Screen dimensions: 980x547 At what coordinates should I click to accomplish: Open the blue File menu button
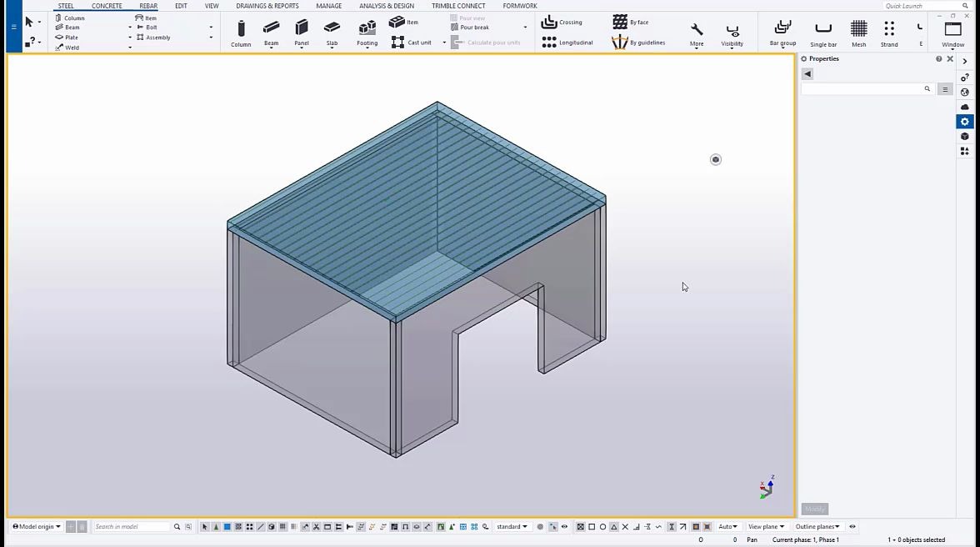pos(13,27)
